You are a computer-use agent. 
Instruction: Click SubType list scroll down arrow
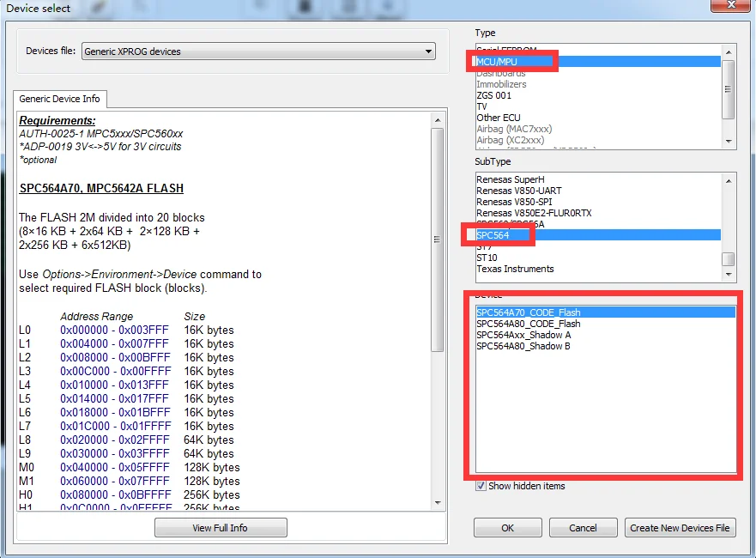(x=729, y=274)
